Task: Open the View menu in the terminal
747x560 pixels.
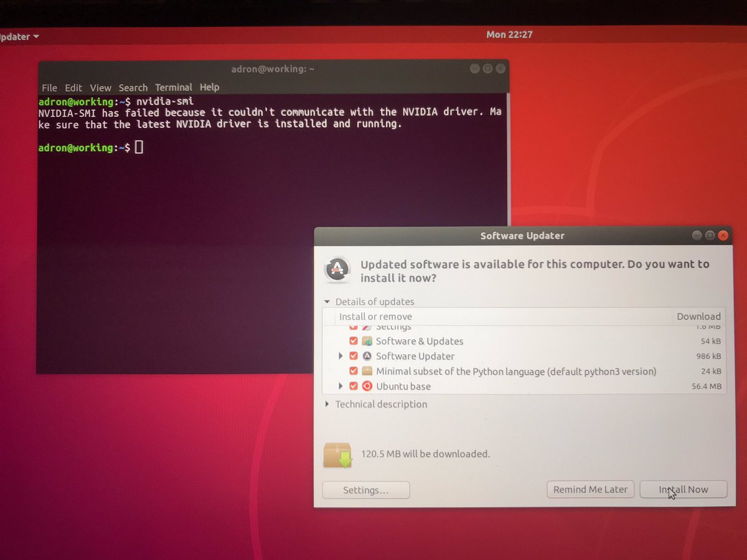Action: coord(100,88)
